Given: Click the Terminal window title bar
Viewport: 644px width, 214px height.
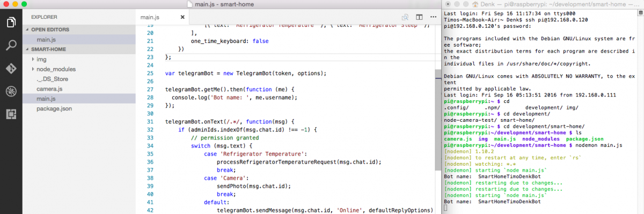Looking at the screenshot, I should tap(542, 4).
